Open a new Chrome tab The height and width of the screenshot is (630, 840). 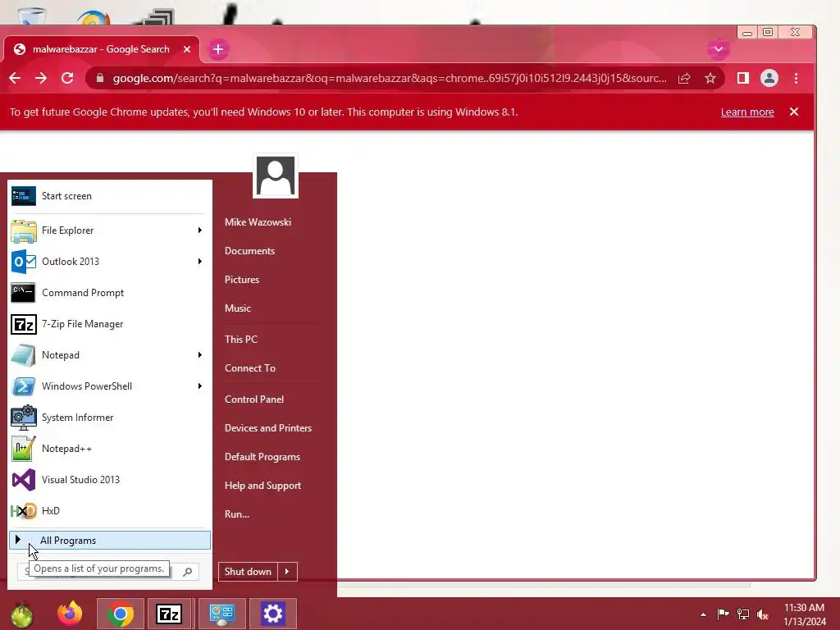click(218, 49)
